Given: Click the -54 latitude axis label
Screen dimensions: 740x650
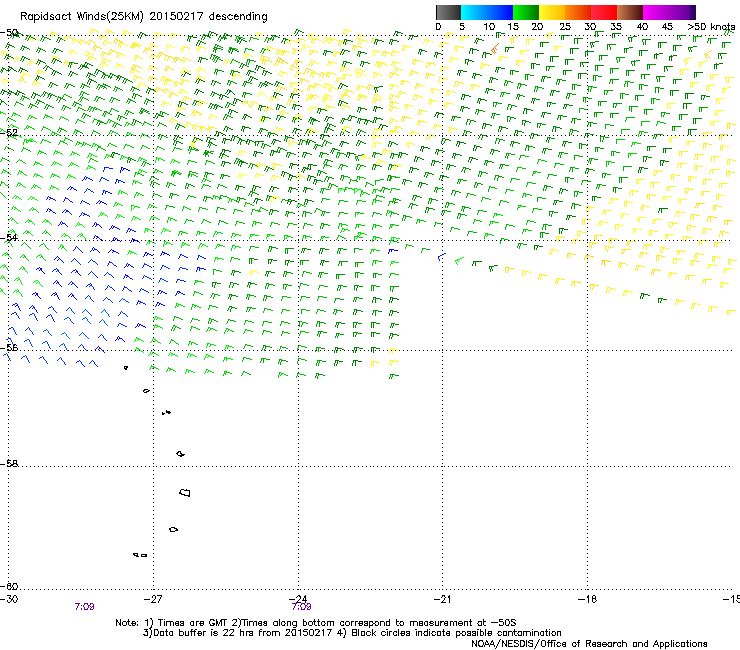Looking at the screenshot, I should pos(9,237).
